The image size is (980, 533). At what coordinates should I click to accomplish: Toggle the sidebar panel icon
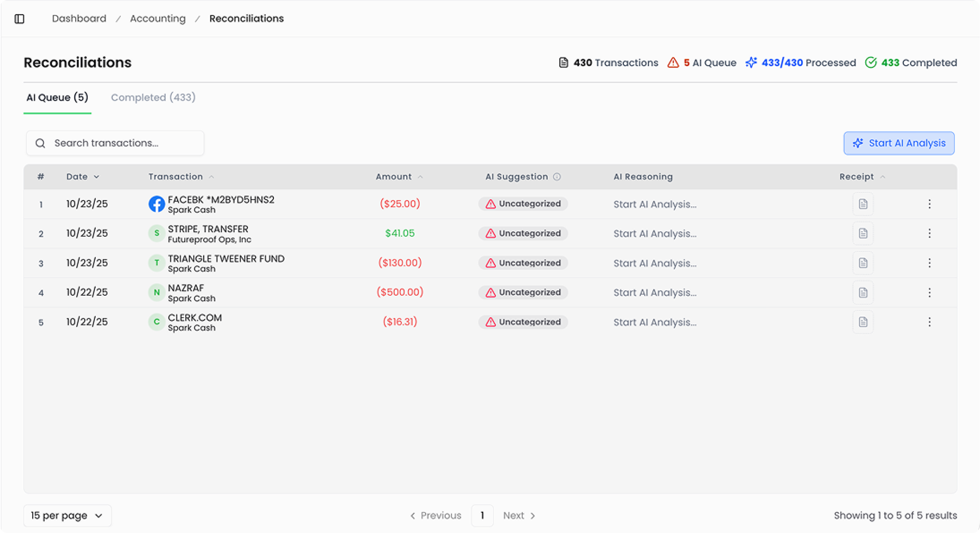pos(19,19)
